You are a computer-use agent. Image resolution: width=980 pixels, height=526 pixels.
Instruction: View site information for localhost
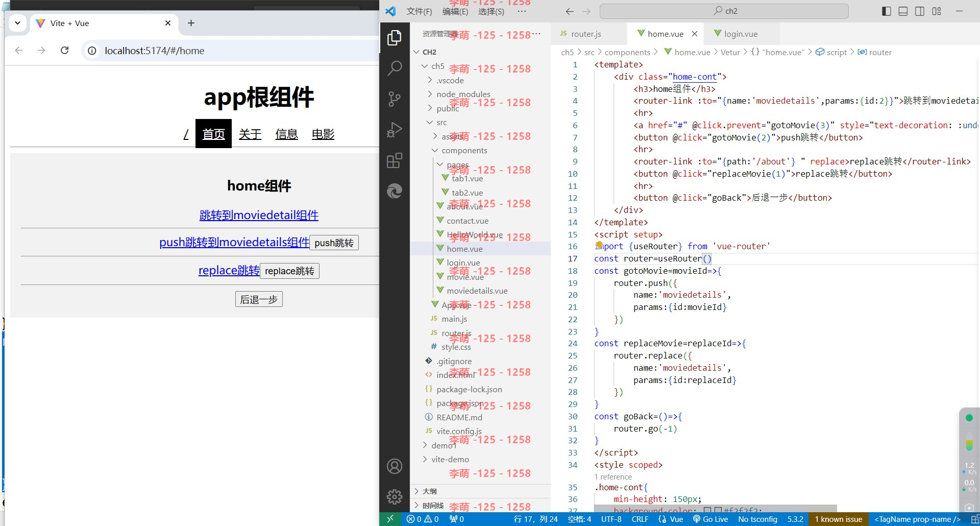click(x=92, y=51)
